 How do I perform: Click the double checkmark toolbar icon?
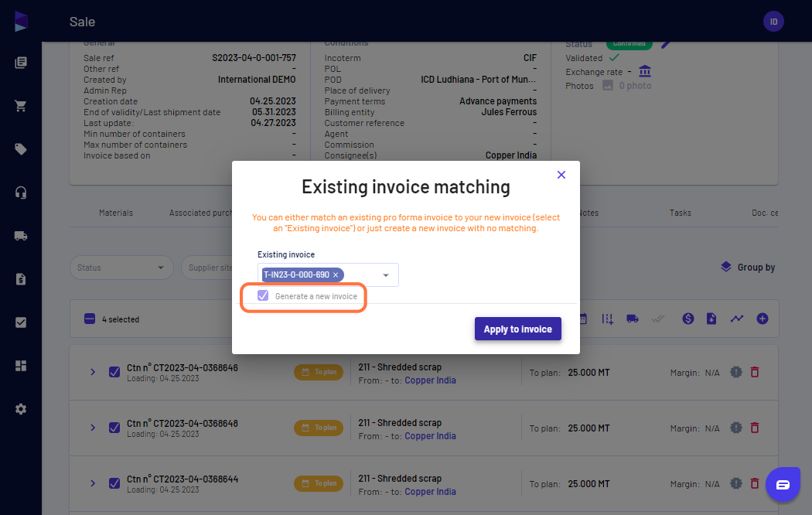(x=657, y=319)
